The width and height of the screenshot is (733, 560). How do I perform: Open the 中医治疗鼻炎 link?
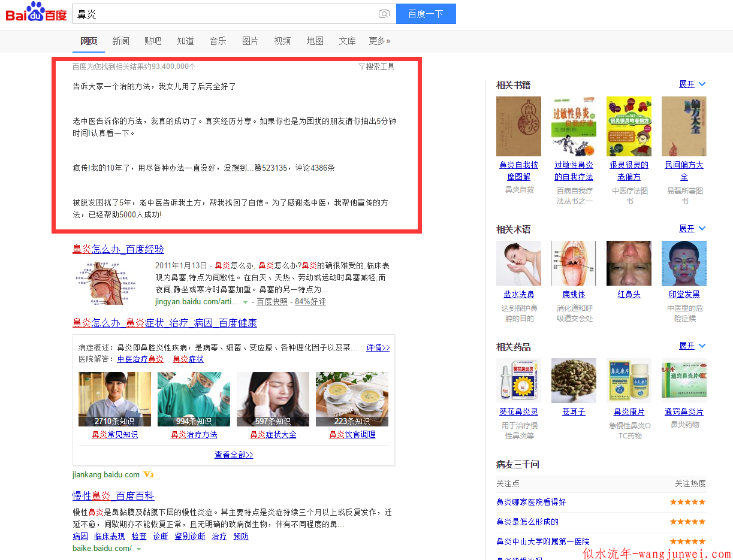click(140, 359)
